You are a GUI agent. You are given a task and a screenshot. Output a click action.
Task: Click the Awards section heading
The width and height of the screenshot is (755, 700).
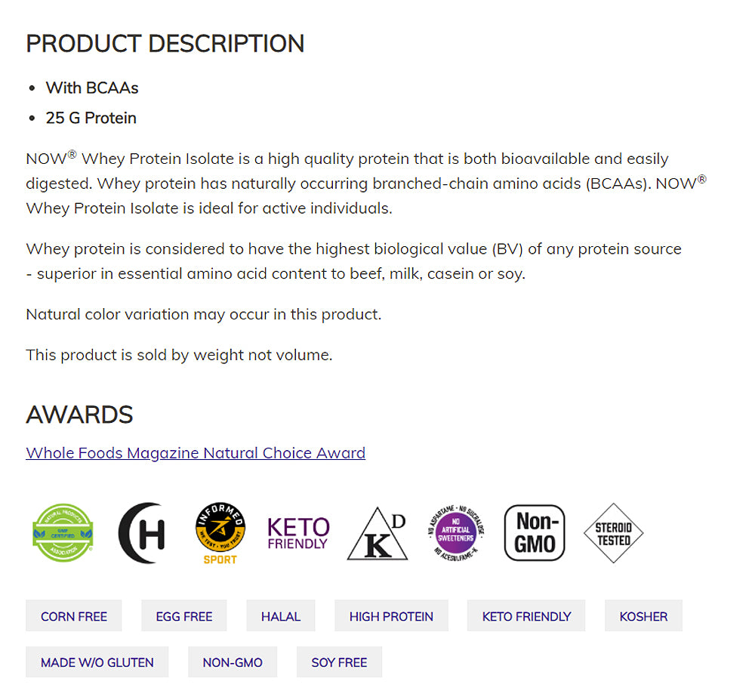tap(79, 415)
